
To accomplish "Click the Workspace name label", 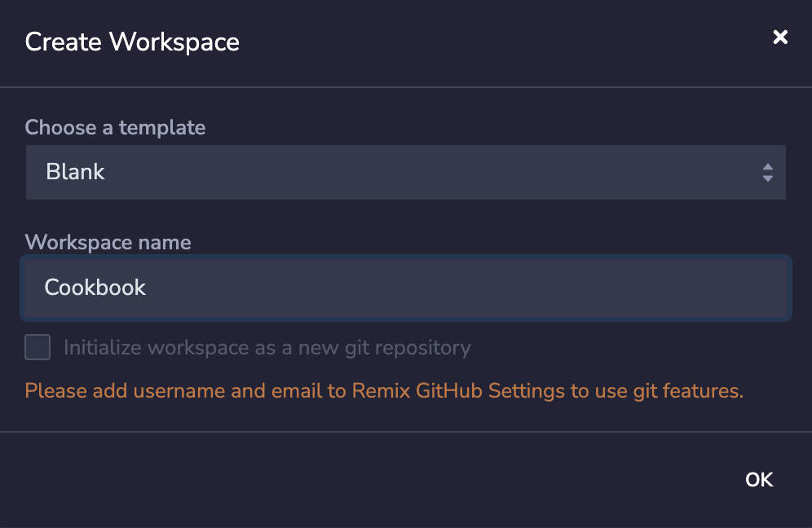I will pyautogui.click(x=108, y=243).
